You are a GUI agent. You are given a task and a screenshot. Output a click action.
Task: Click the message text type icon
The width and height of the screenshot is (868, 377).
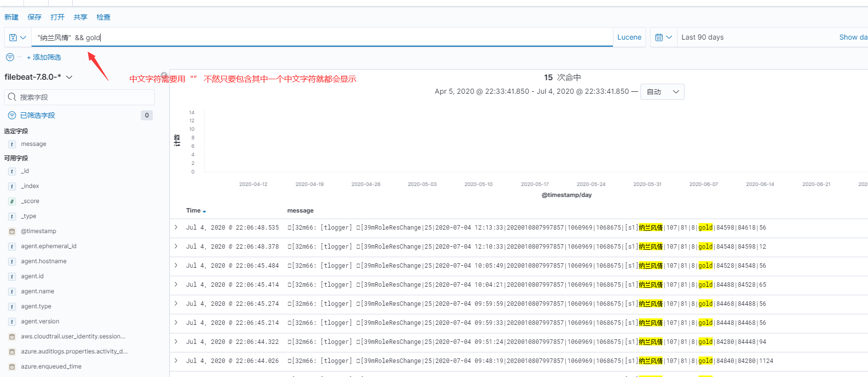pos(12,144)
